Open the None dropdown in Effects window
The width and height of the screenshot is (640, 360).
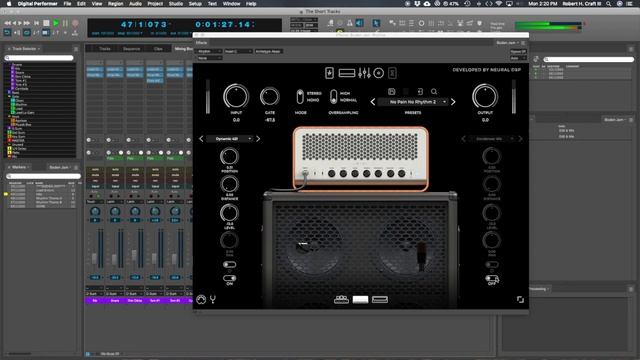click(209, 58)
